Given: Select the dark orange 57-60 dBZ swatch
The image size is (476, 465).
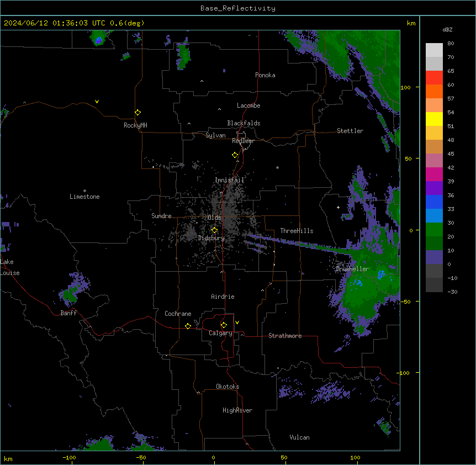Looking at the screenshot, I should (x=434, y=91).
